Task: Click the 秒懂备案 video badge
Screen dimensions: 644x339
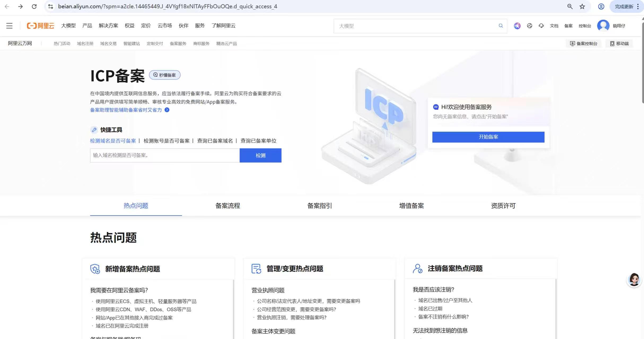Action: coord(165,75)
